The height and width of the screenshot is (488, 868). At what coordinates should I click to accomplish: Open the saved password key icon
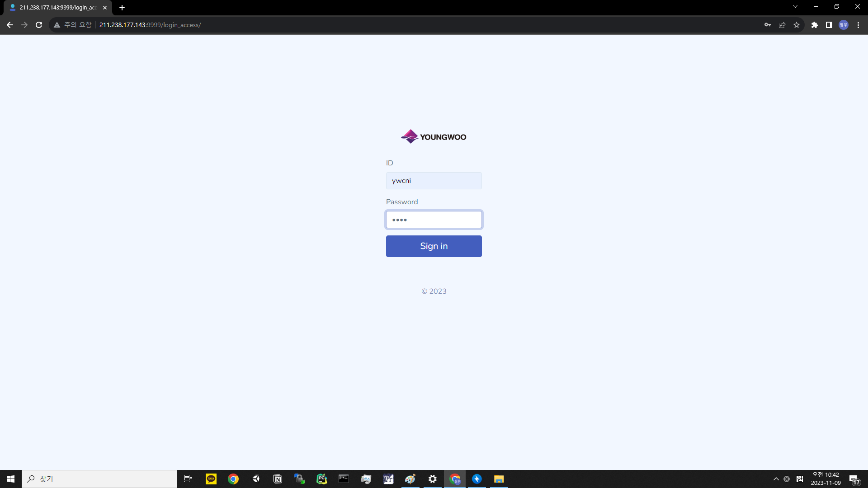click(x=768, y=25)
